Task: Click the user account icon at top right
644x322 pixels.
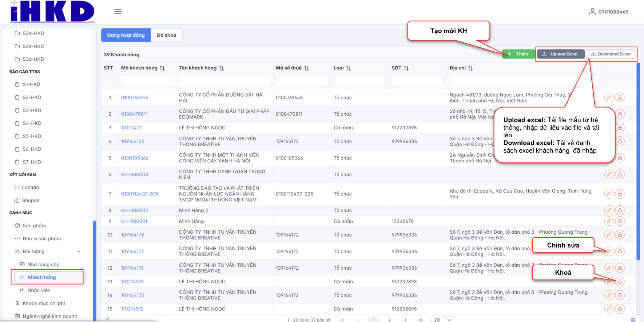Action: [592, 12]
